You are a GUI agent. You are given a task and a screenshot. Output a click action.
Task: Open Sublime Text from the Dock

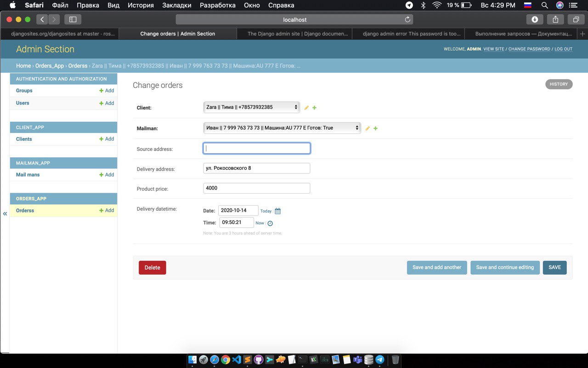click(248, 360)
